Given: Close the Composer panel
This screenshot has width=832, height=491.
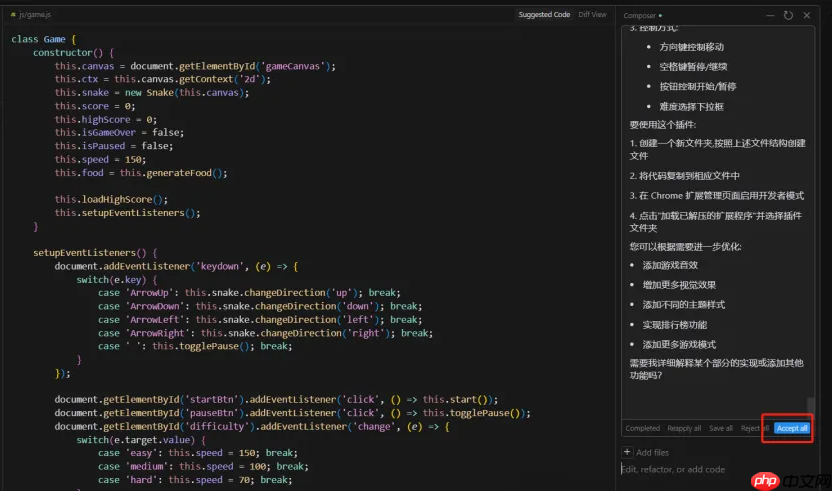Looking at the screenshot, I should point(807,15).
